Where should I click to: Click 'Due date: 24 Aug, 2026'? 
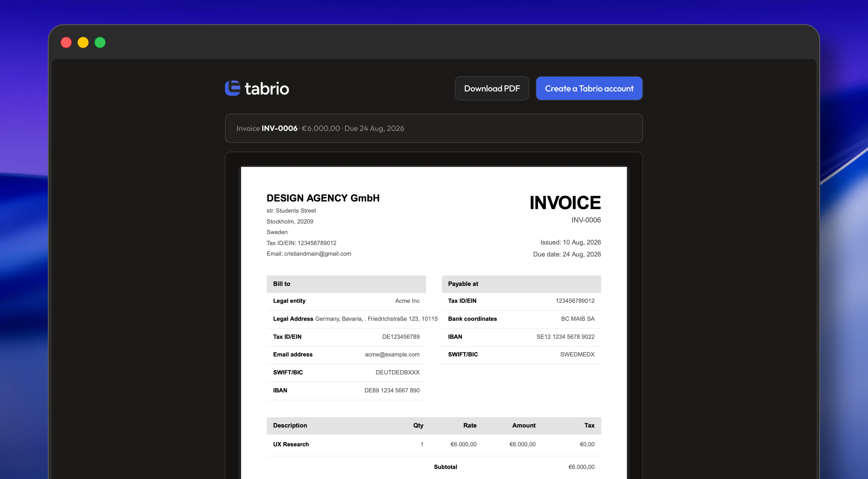(567, 254)
